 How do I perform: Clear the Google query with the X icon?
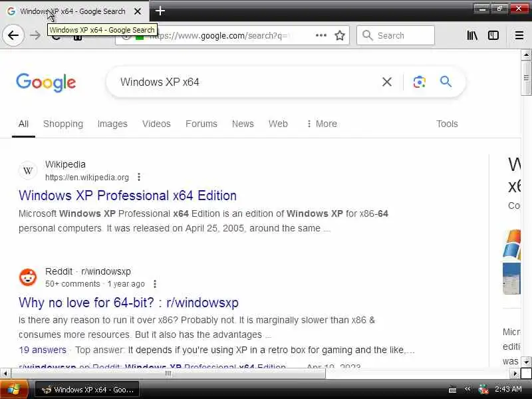click(x=387, y=82)
